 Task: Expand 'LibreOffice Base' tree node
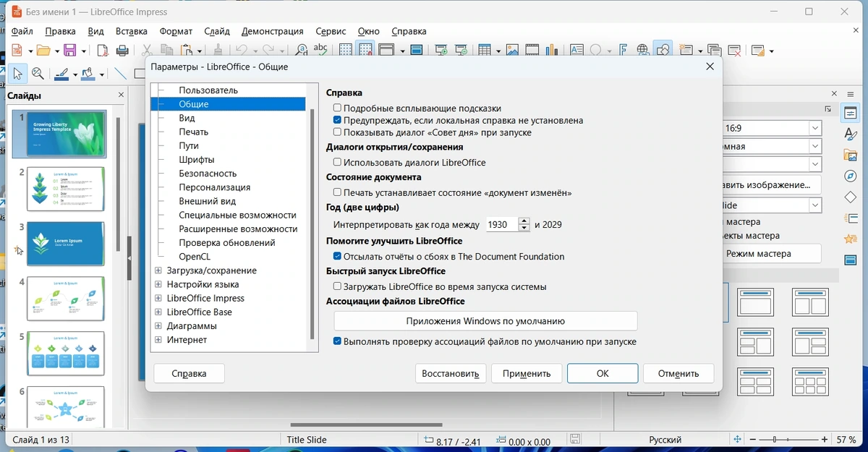[158, 312]
